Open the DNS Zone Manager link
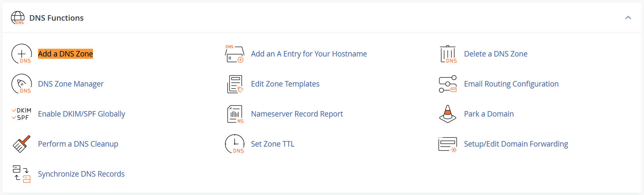 click(x=71, y=84)
